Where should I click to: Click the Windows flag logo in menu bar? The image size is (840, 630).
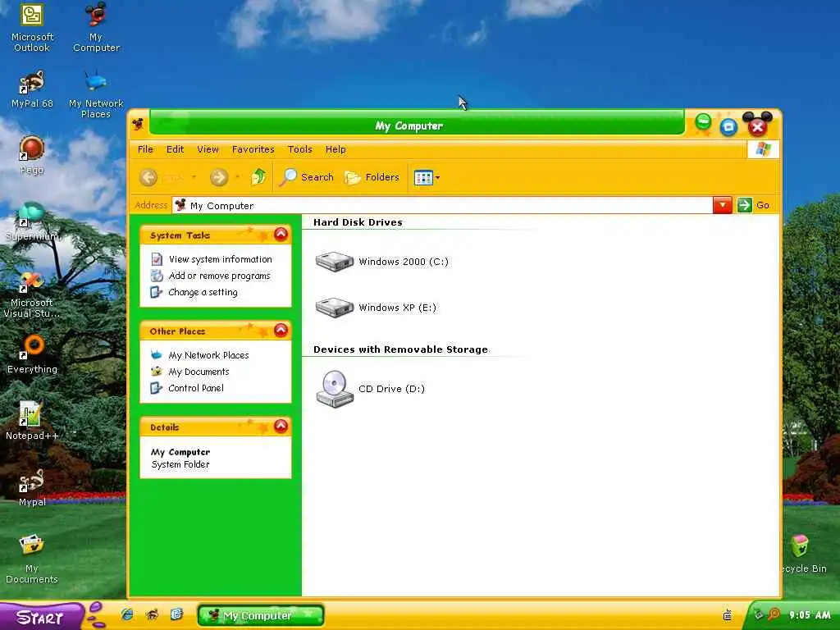[x=763, y=149]
